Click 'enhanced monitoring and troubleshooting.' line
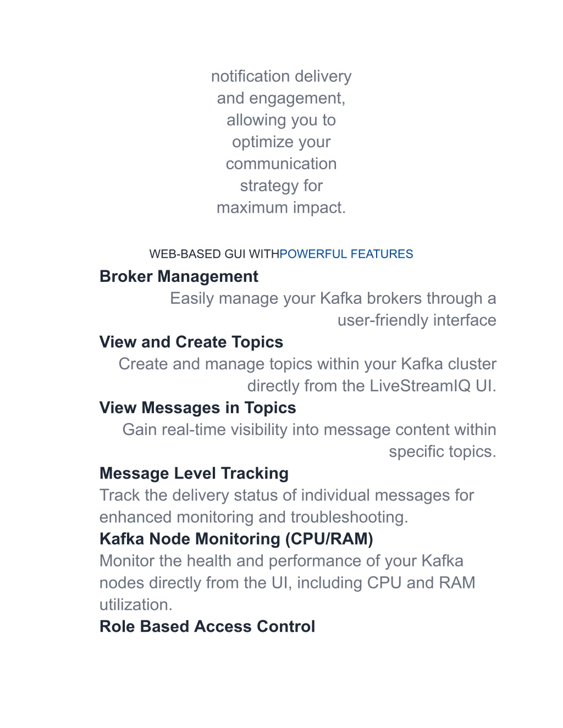Image resolution: width=563 pixels, height=728 pixels. click(254, 518)
